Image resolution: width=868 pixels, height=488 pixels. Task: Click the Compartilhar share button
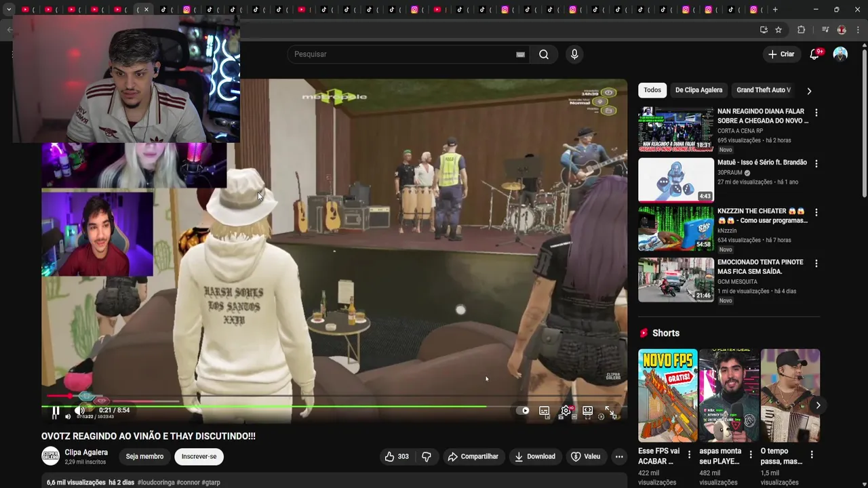[x=473, y=457]
